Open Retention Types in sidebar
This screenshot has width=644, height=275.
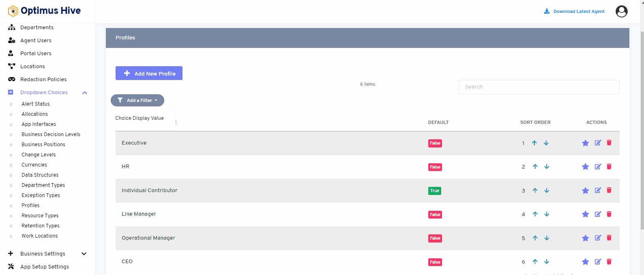pyautogui.click(x=41, y=226)
